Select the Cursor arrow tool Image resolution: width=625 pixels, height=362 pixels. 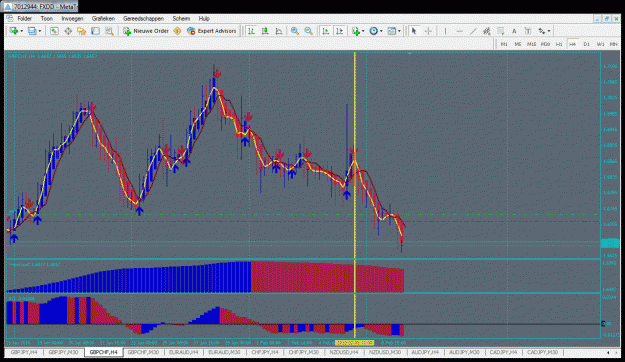click(414, 31)
